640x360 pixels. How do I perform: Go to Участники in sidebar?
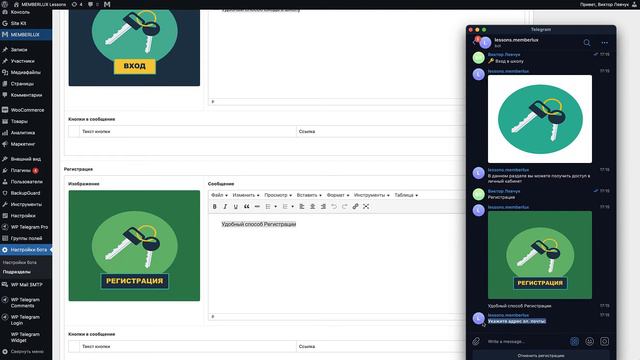click(x=26, y=61)
